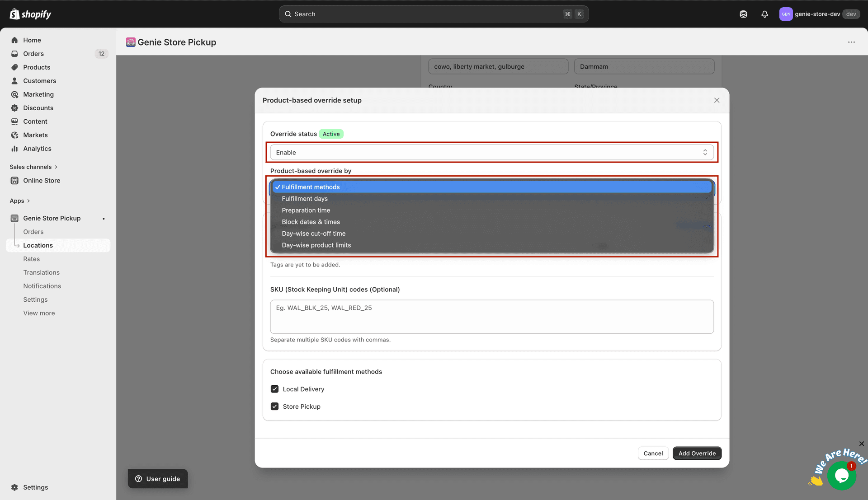Open the Home sidebar icon
The height and width of the screenshot is (500, 868).
(14, 40)
